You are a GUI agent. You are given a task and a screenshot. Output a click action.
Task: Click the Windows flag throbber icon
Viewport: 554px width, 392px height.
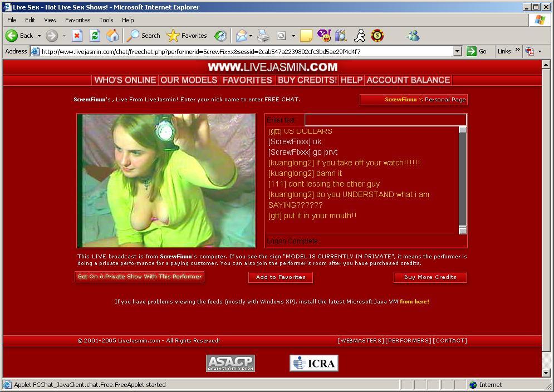click(x=540, y=20)
